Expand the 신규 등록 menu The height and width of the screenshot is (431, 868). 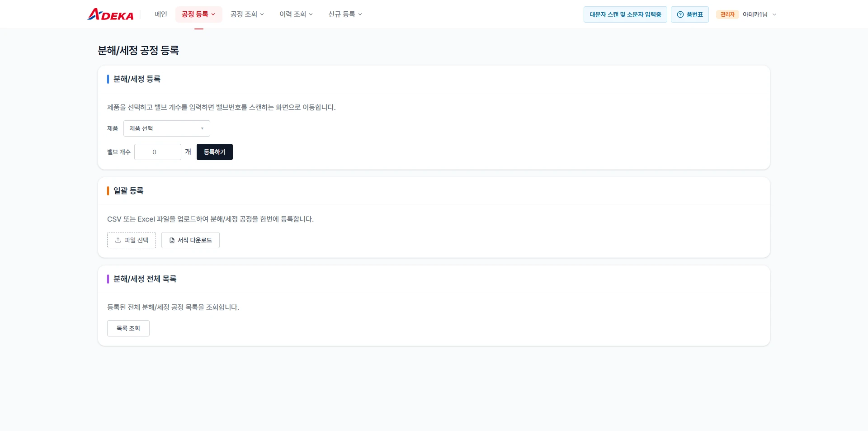(x=345, y=14)
